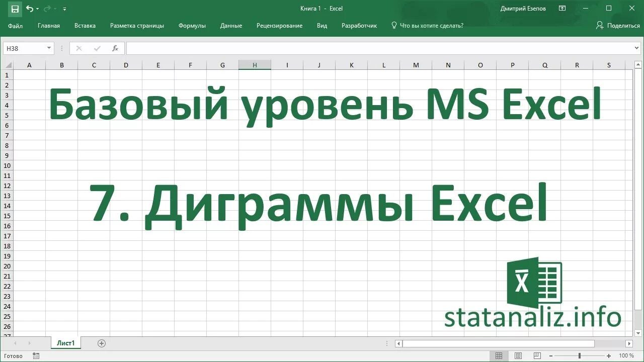Switch to Page Layout view
This screenshot has width=644, height=362.
coord(519,356)
